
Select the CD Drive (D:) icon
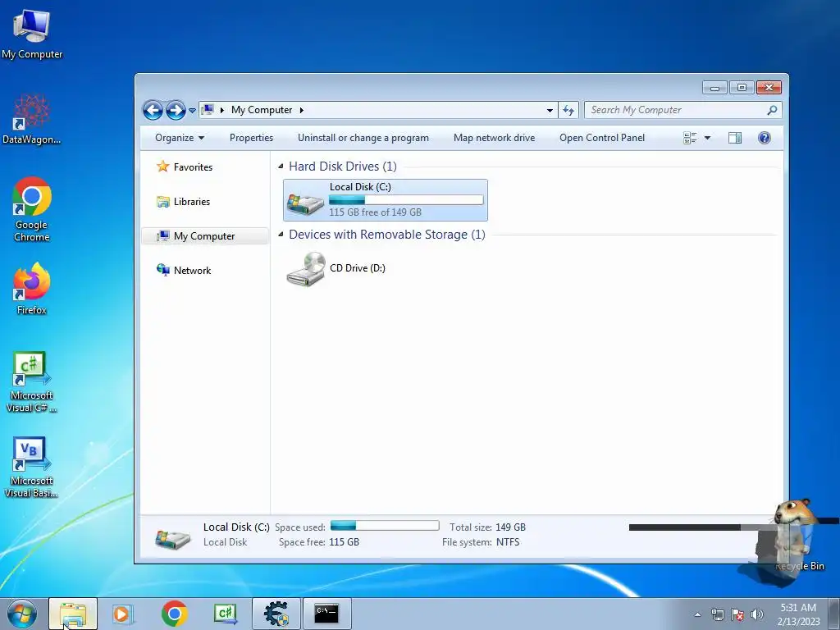[305, 269]
